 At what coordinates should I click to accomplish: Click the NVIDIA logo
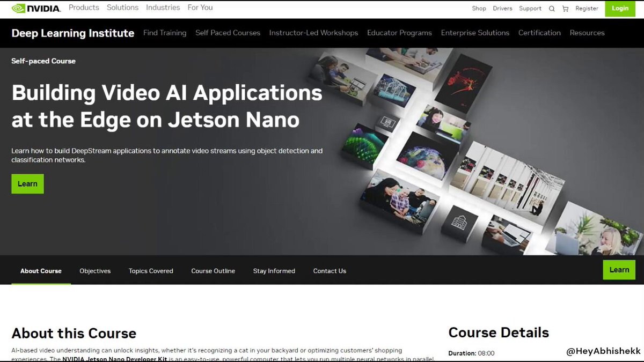(36, 8)
